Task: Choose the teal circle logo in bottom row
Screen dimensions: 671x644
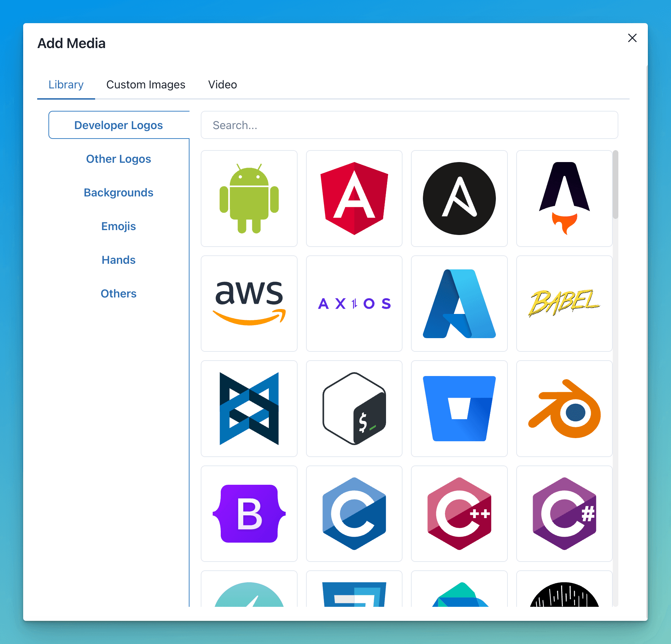Action: [x=249, y=589]
